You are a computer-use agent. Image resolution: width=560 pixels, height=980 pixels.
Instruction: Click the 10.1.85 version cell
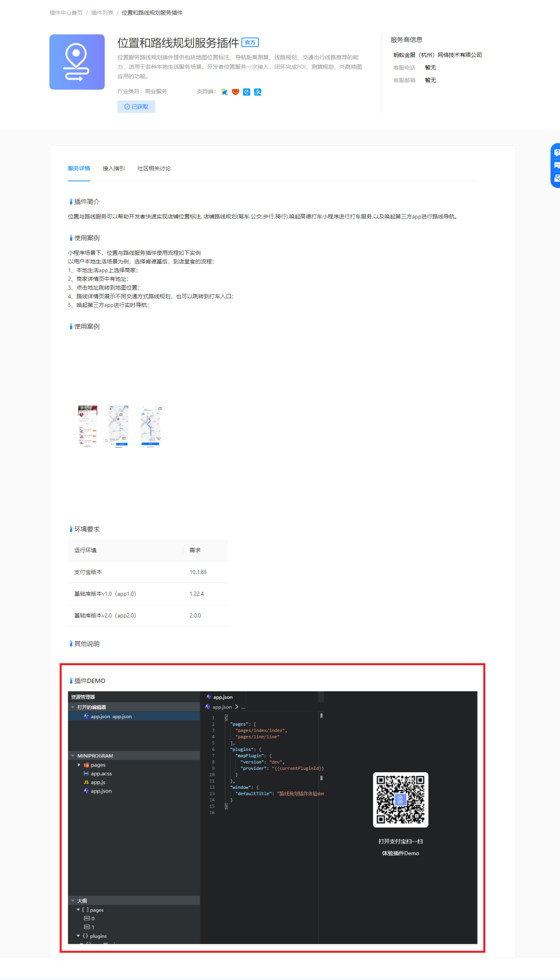click(198, 572)
